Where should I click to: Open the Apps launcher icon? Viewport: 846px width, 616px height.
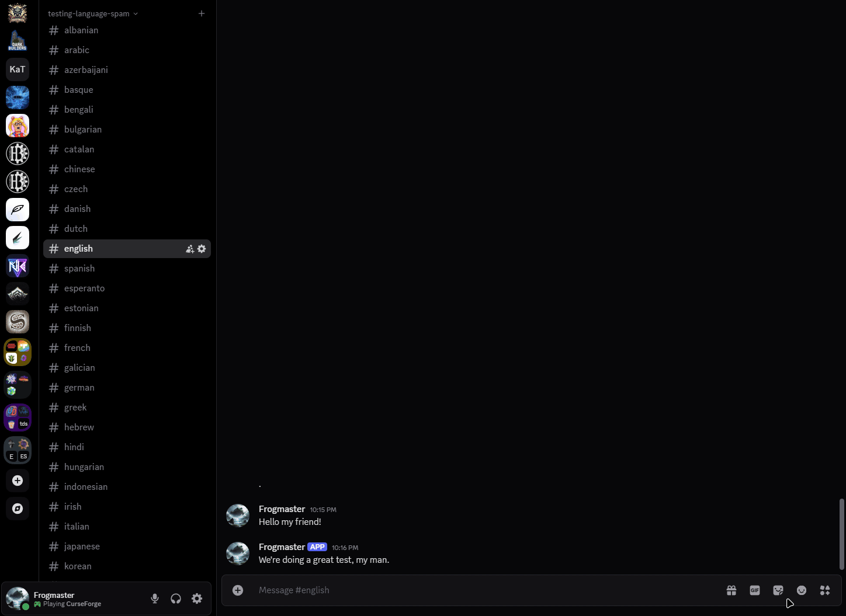click(x=824, y=590)
